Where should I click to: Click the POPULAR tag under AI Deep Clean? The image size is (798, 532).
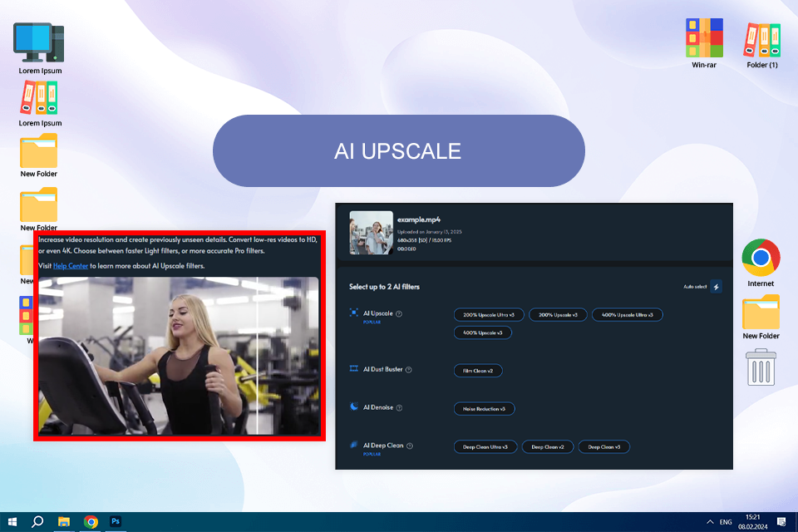(372, 454)
